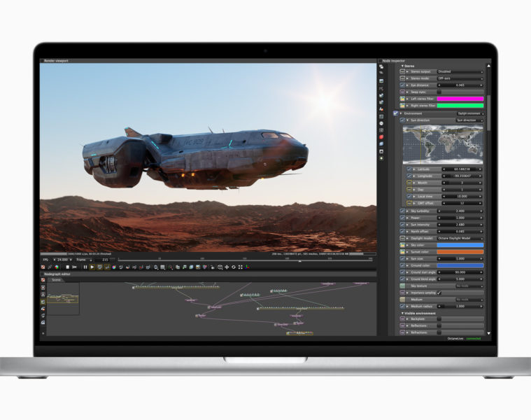Screen dimensions: 531x420
Task: Click the clock icon in Node inspector sidebar
Action: pyautogui.click(x=381, y=123)
